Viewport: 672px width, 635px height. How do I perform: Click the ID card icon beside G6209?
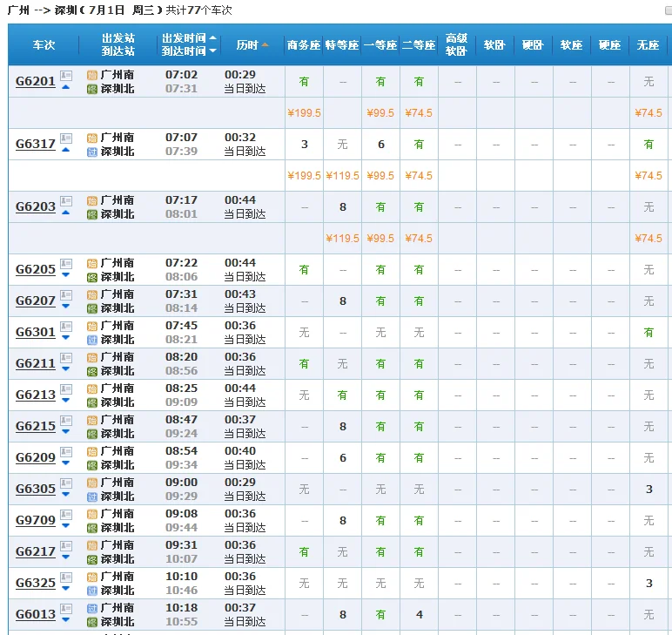pos(66,452)
